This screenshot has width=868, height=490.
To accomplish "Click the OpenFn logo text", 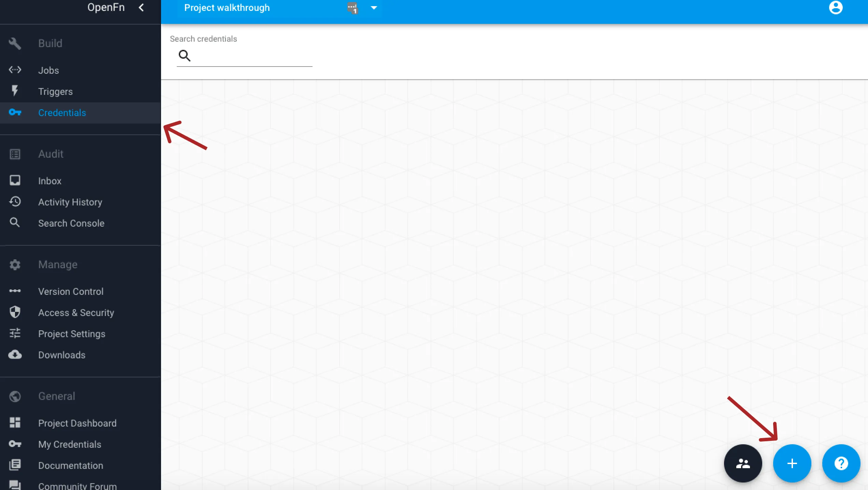I will coord(106,8).
